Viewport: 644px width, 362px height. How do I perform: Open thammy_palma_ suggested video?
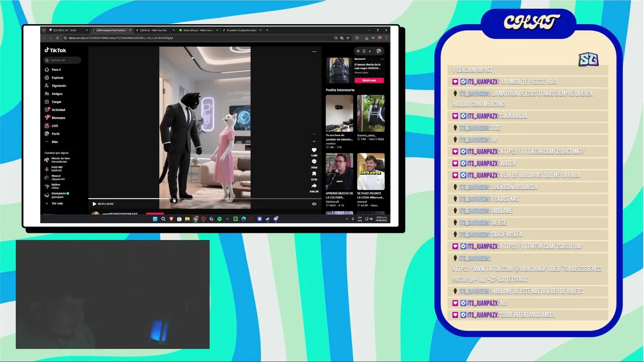pos(371,114)
